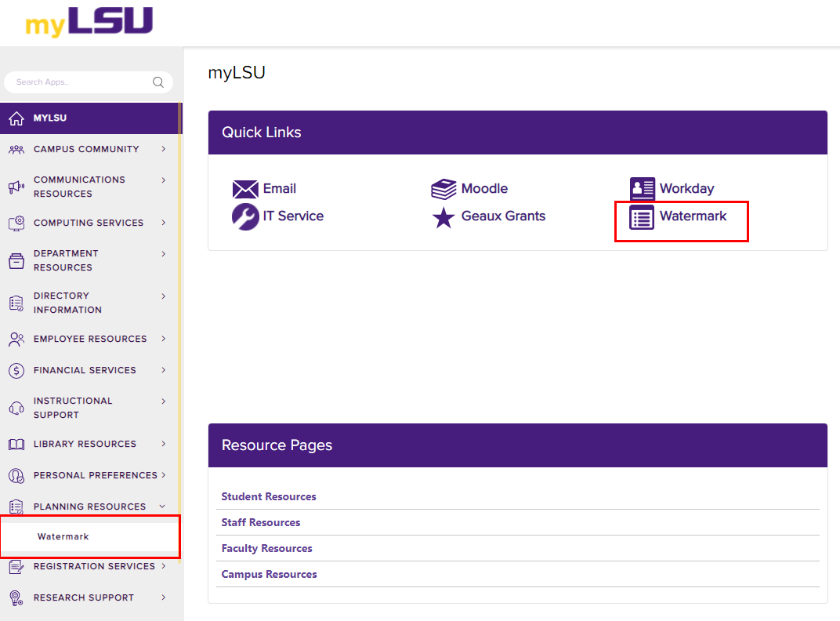Open Computing Services menu label
Image resolution: width=840 pixels, height=621 pixels.
[89, 223]
